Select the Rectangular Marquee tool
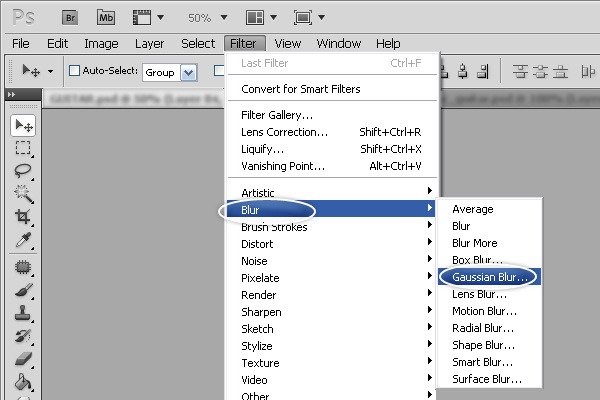The height and width of the screenshot is (400, 600). [23, 148]
